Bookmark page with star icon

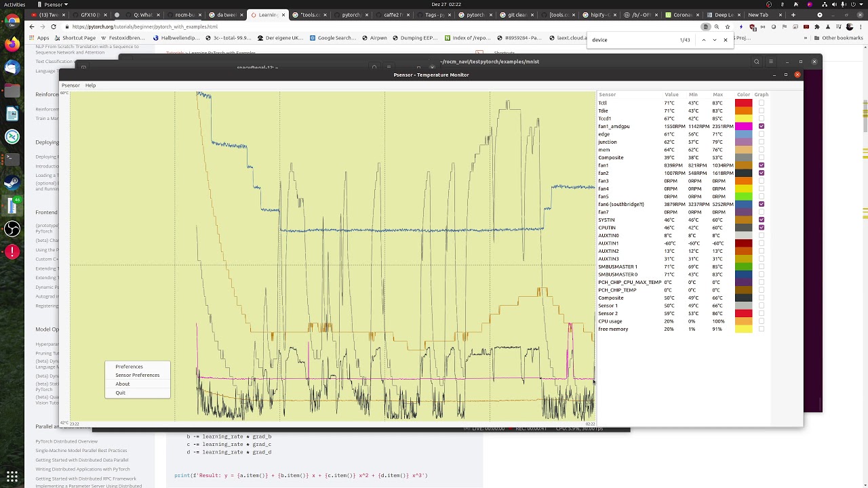point(727,26)
